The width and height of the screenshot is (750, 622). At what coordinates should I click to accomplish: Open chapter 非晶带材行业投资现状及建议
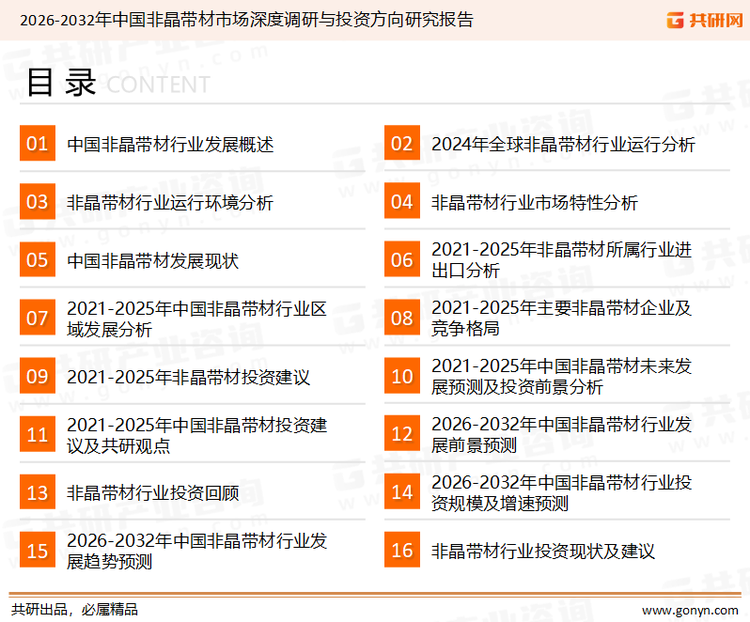pos(543,550)
